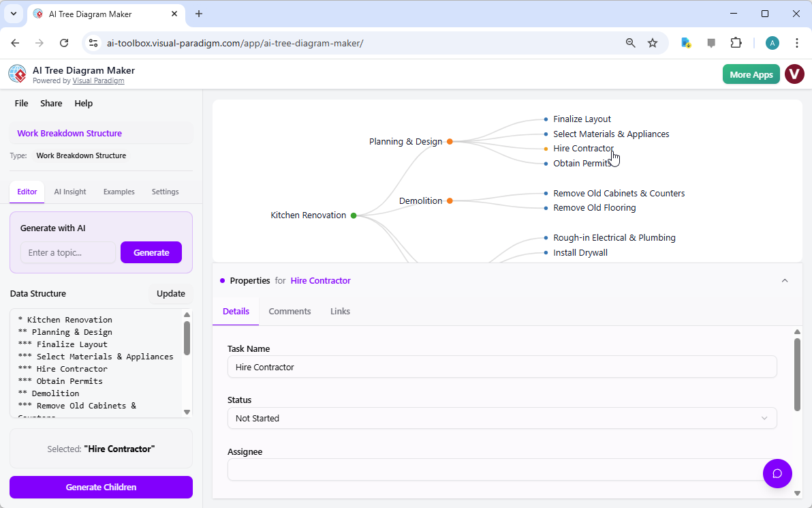Open the chat bubble assistant icon
This screenshot has width=812, height=508.
click(x=777, y=473)
